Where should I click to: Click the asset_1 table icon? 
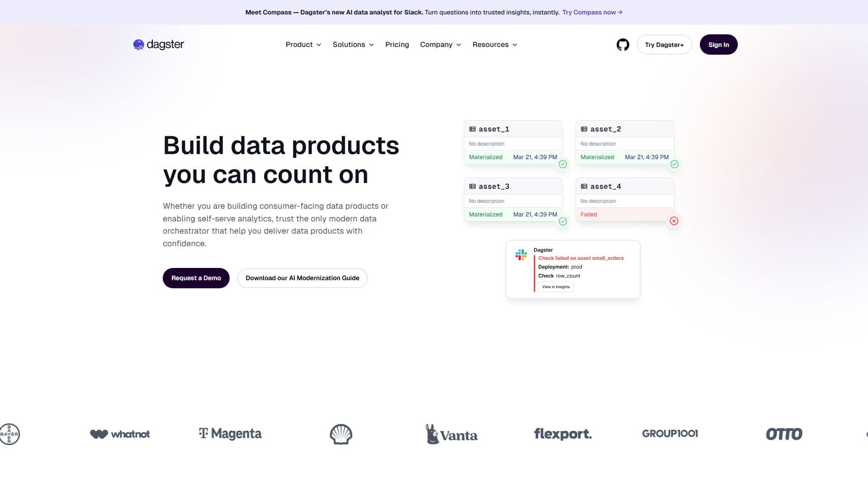(472, 129)
